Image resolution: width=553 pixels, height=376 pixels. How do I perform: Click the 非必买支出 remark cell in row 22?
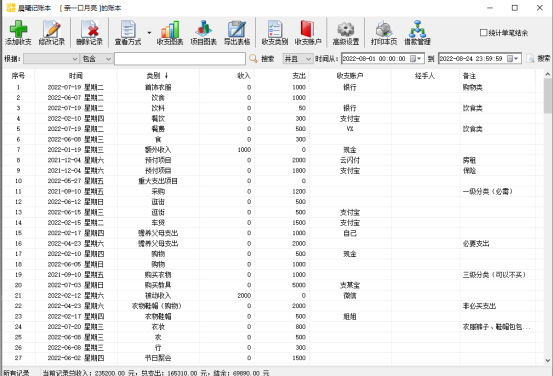click(479, 306)
